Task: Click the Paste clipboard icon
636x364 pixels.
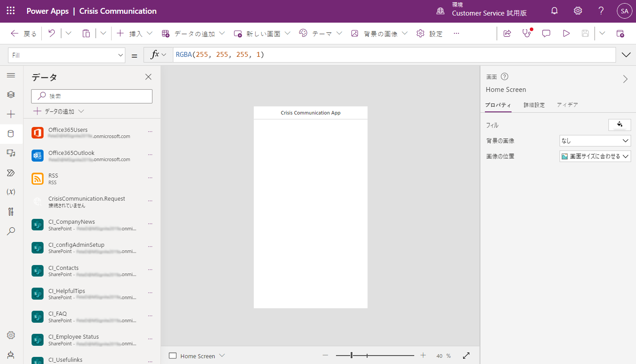Action: pyautogui.click(x=86, y=33)
